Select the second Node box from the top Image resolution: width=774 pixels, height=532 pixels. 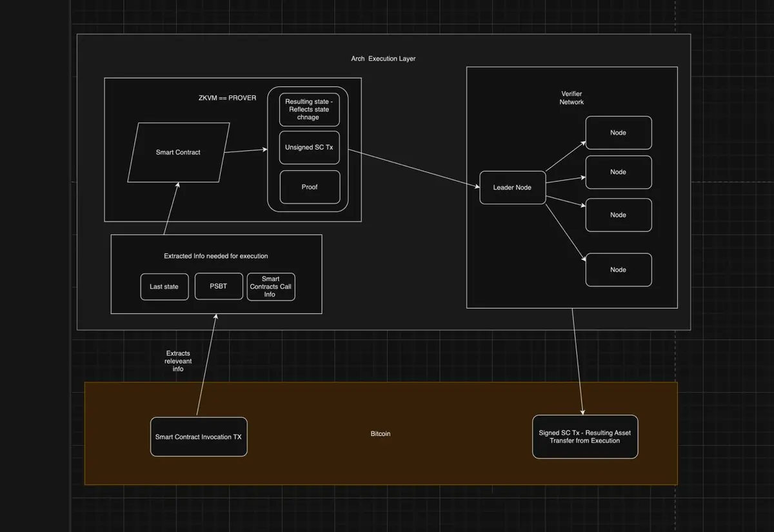[618, 172]
